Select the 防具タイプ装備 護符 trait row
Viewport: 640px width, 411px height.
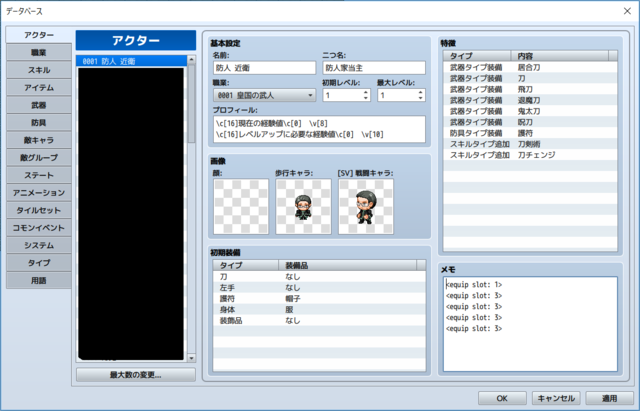[530, 133]
